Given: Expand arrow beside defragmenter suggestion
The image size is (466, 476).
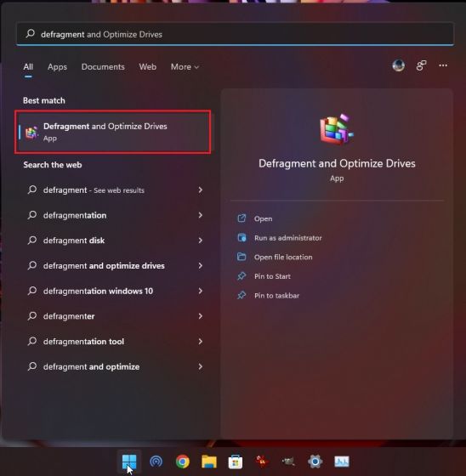Looking at the screenshot, I should click(x=200, y=316).
